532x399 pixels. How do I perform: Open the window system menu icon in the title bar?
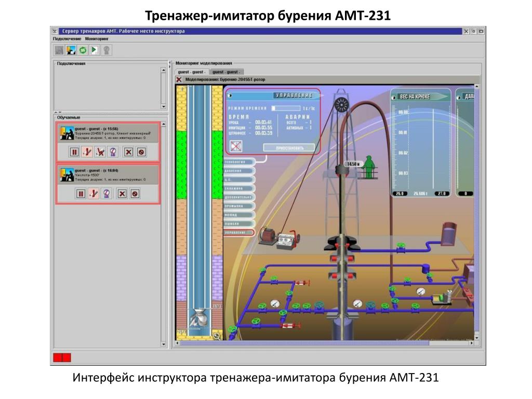point(55,31)
